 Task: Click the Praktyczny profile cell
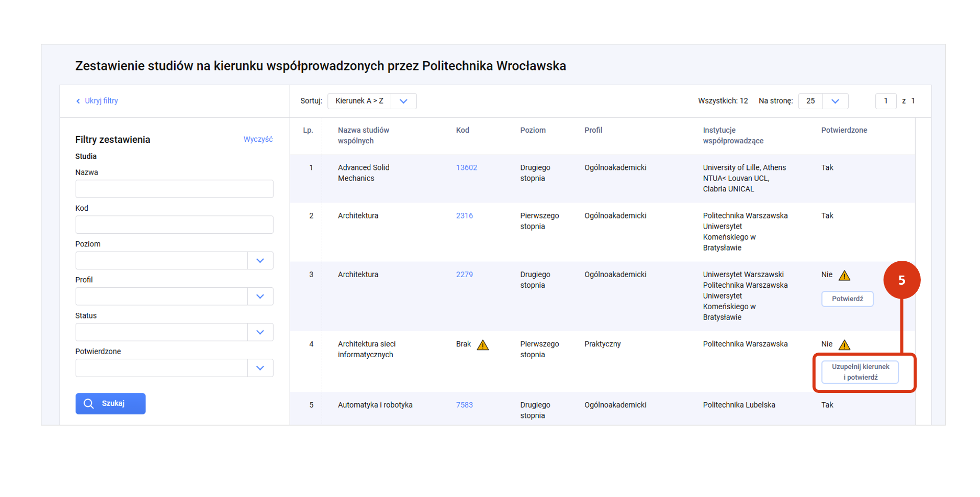pos(603,344)
